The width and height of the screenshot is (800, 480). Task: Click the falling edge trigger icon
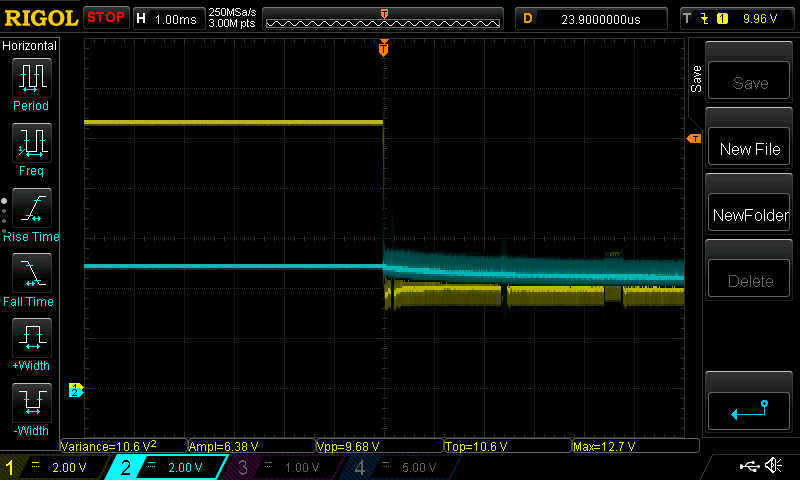705,19
